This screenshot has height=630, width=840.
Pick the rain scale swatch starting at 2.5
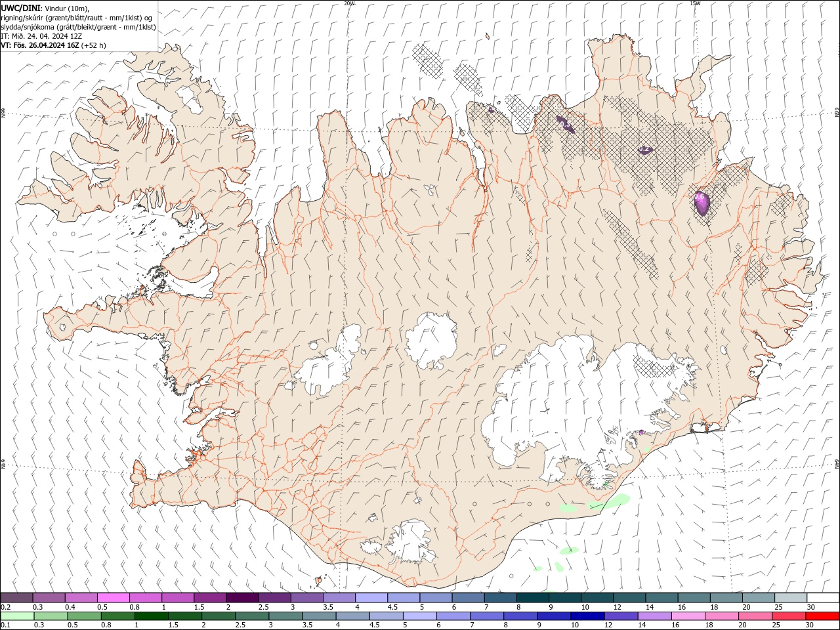252,616
